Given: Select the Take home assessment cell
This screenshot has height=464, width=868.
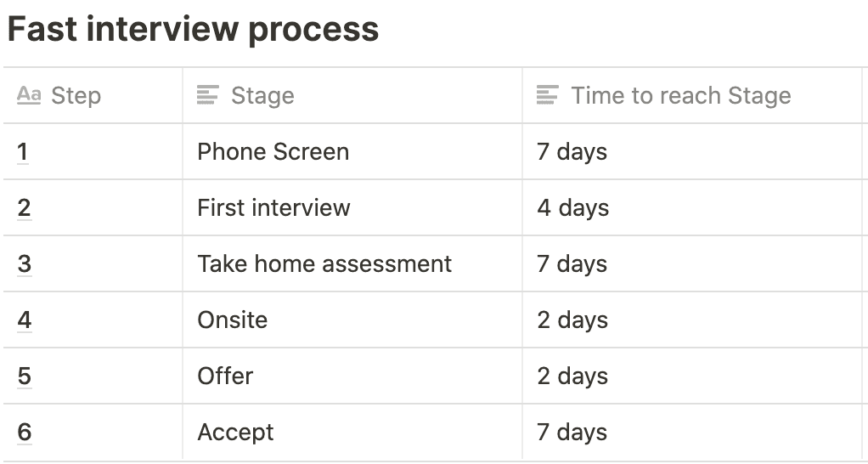Looking at the screenshot, I should (x=352, y=263).
